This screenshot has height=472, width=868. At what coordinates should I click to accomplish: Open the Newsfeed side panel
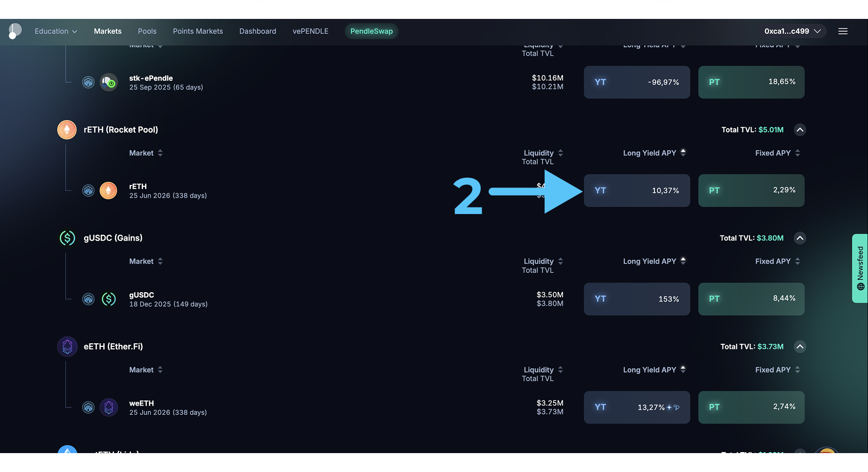(x=860, y=268)
